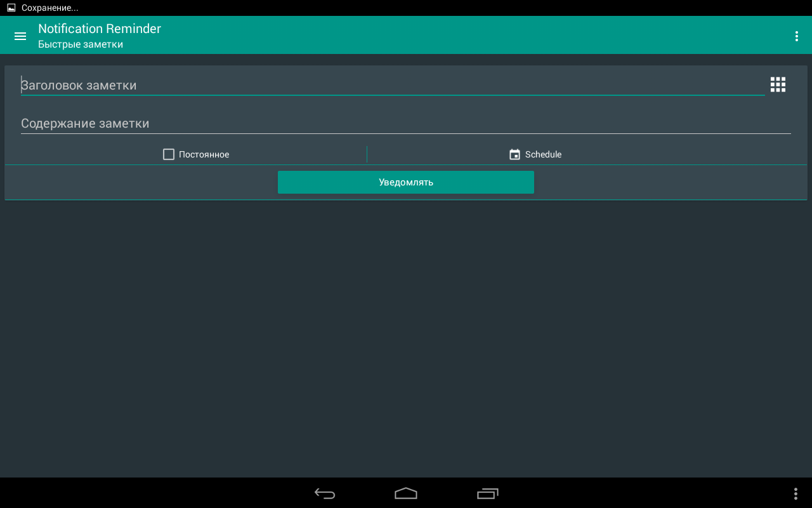Open the overflow menu in app bar
Viewport: 812px width, 508px height.
tap(796, 36)
